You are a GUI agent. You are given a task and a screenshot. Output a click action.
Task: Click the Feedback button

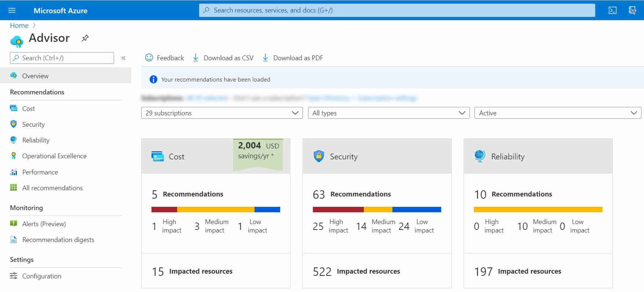(165, 58)
